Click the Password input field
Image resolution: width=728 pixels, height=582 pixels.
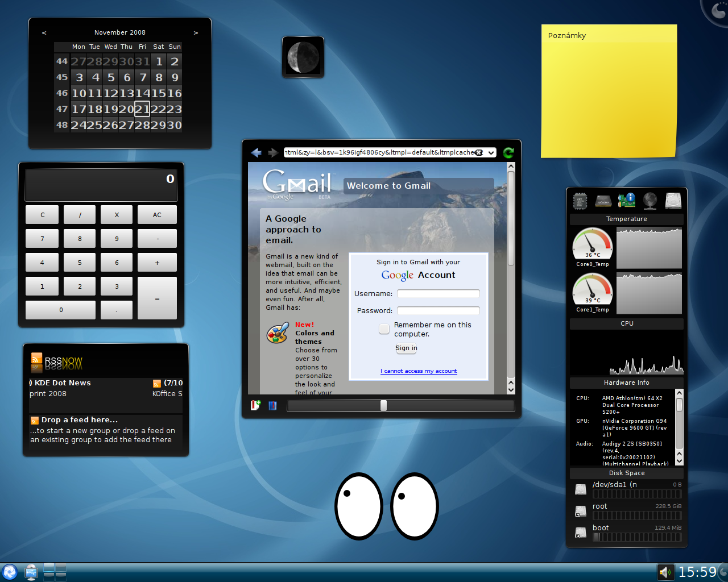pyautogui.click(x=438, y=311)
